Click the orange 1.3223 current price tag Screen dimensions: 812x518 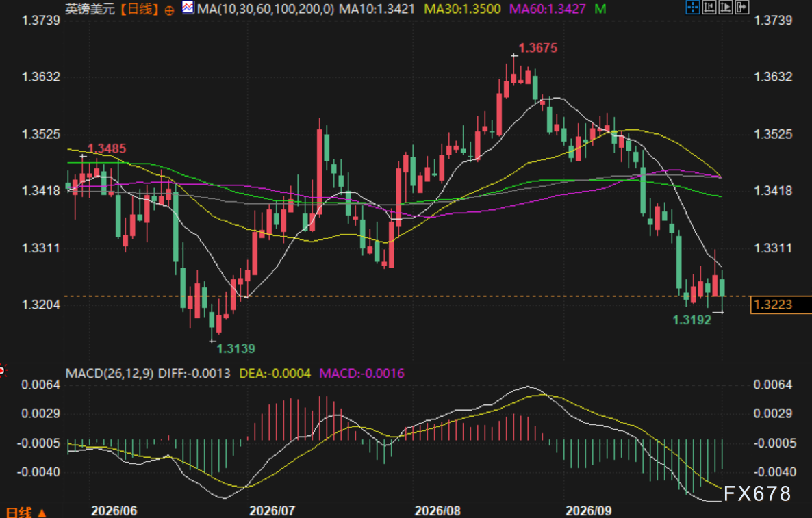781,305
